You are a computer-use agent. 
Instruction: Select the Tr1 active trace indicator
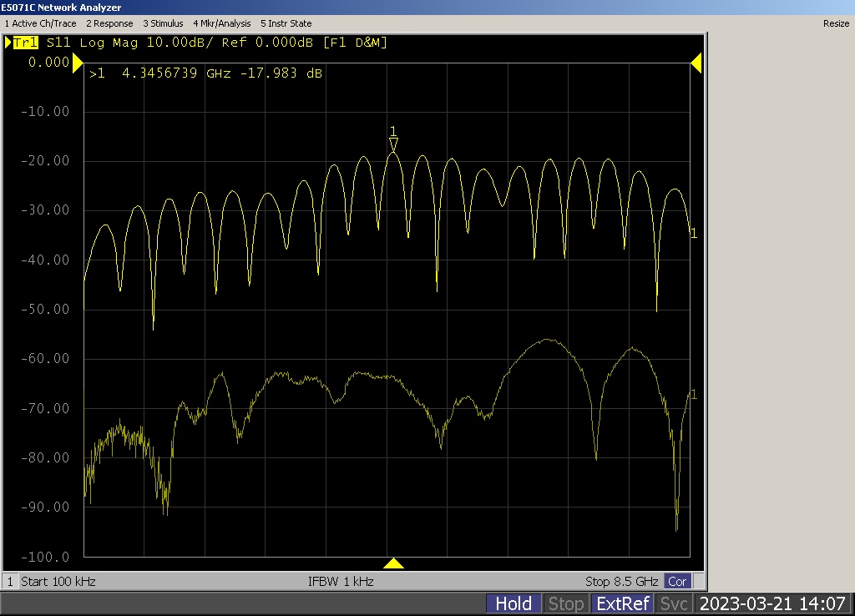tap(23, 43)
